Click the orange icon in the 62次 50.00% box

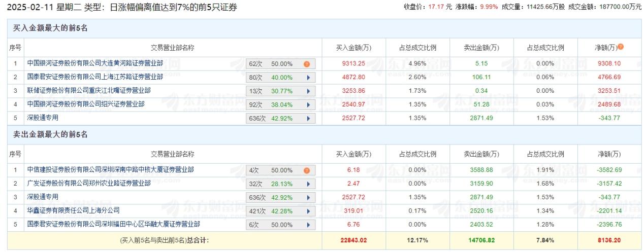click(307, 64)
